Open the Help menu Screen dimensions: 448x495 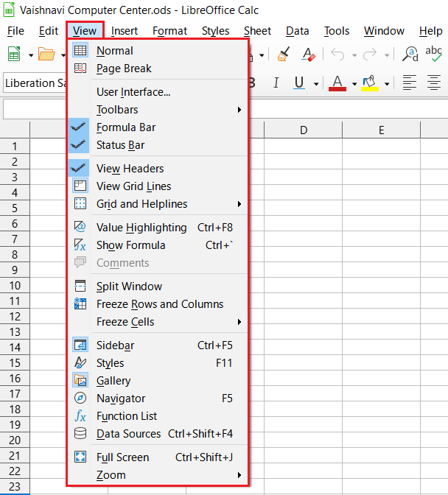[430, 31]
